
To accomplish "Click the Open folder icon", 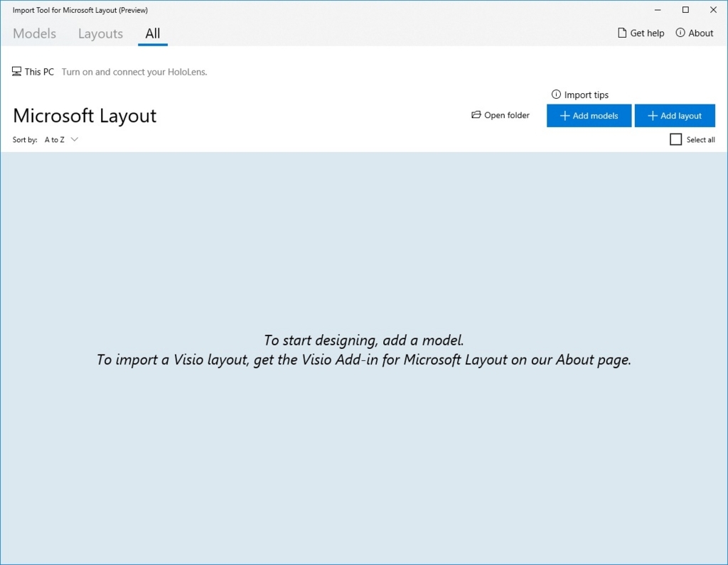I will [x=476, y=114].
